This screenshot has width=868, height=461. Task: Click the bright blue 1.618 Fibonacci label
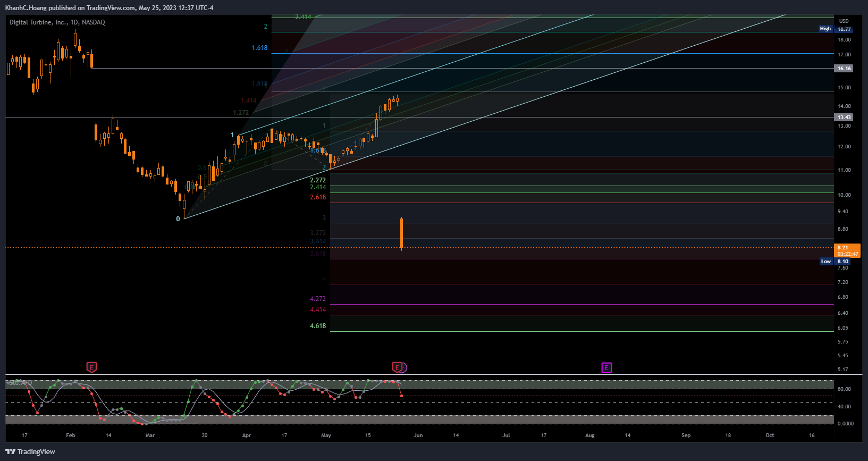[x=259, y=48]
